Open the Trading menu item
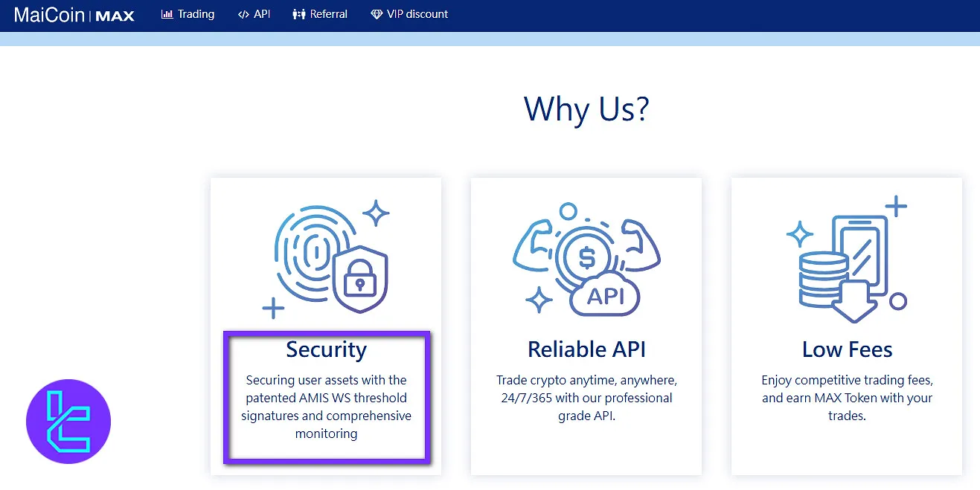 click(x=188, y=14)
